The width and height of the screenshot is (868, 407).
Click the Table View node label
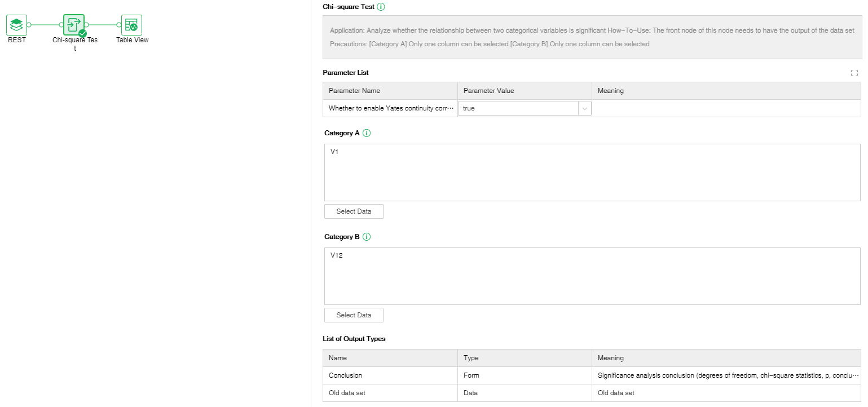click(133, 40)
